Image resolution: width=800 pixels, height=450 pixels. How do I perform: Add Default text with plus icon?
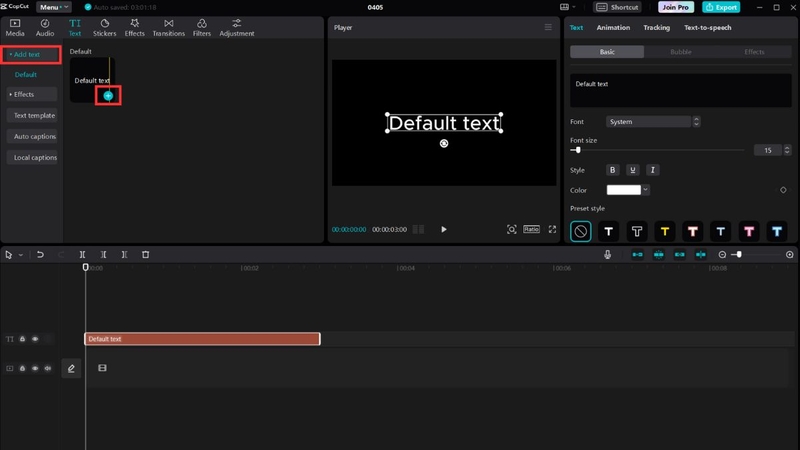(x=108, y=95)
